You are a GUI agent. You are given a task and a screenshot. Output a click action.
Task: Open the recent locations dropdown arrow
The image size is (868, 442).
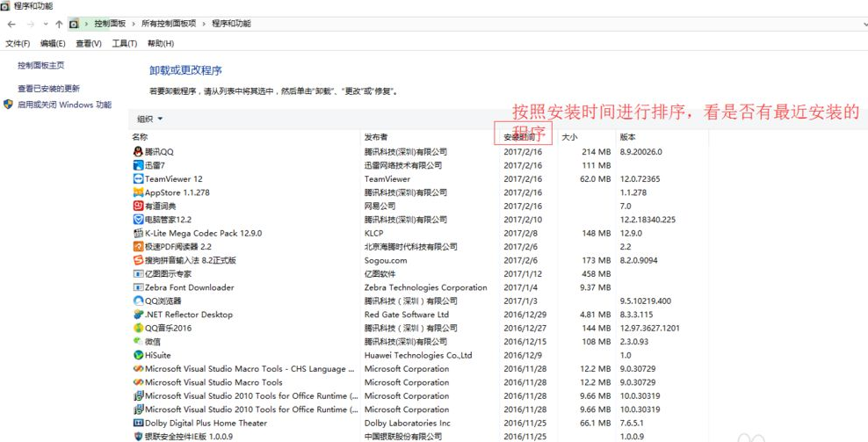pyautogui.click(x=46, y=24)
